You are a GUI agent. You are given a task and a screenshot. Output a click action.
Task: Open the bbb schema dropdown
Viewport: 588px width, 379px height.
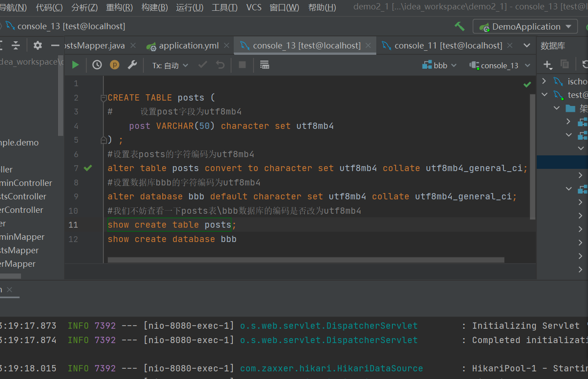pos(439,65)
